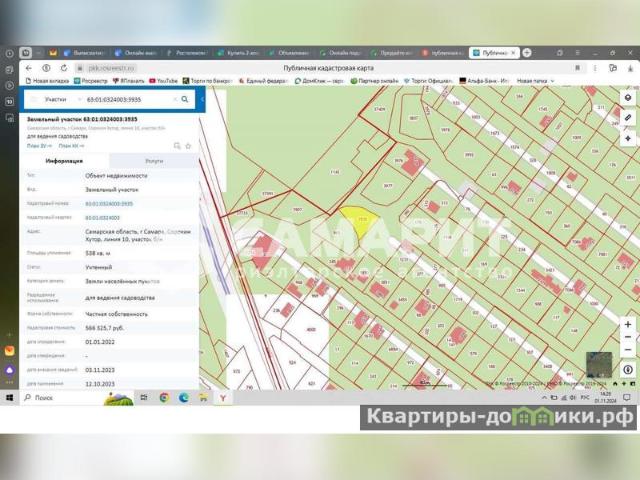Switch to the Выписка browser tab

point(86,53)
